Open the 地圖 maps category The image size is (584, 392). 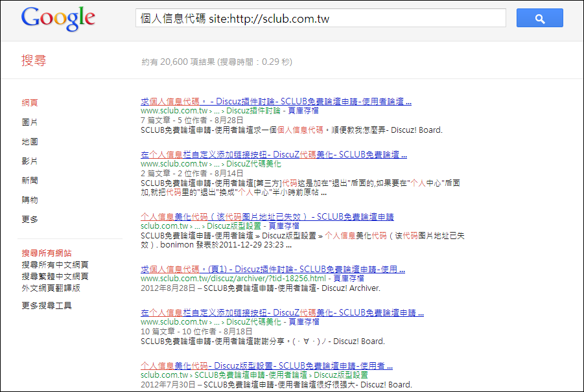(x=30, y=141)
